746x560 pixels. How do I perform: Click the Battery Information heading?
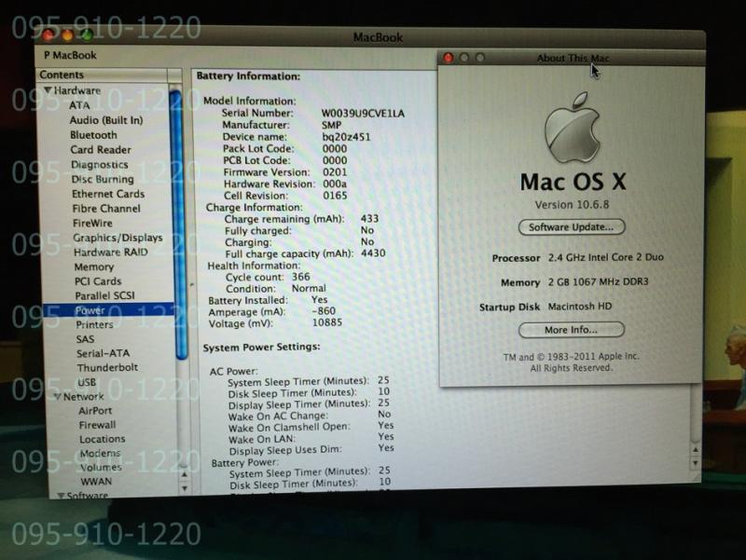248,76
